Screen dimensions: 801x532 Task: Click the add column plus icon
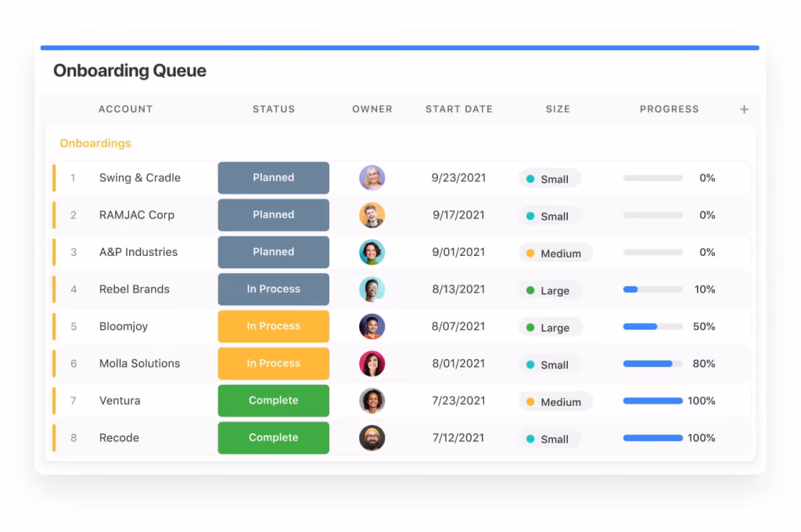click(x=744, y=110)
